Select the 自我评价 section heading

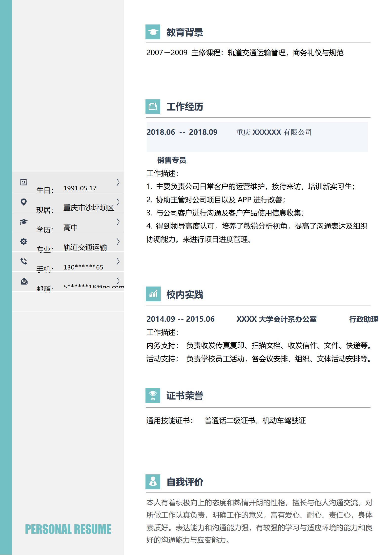click(x=185, y=482)
